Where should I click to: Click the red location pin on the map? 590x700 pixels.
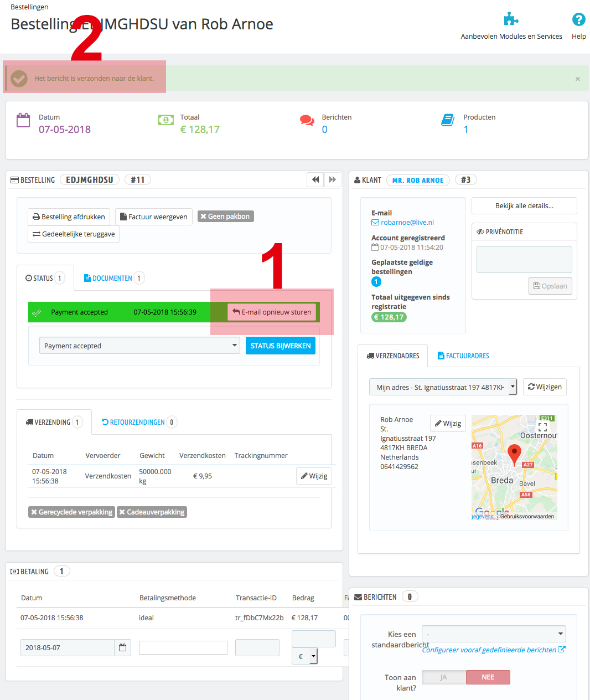[x=514, y=454]
